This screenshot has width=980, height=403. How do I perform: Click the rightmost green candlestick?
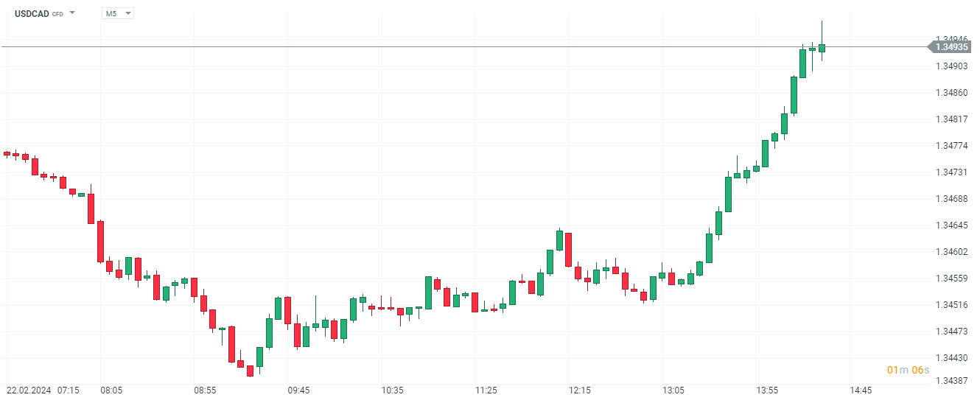[822, 48]
